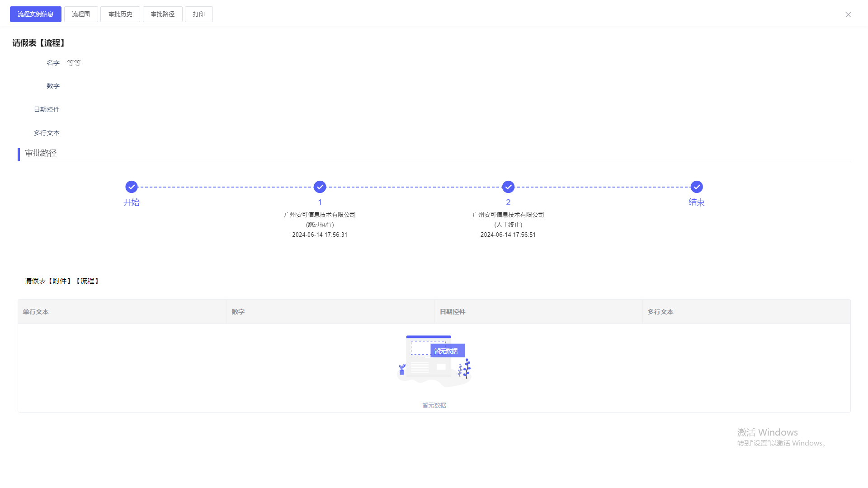
Task: View the 审批历史 tab
Action: tap(120, 14)
